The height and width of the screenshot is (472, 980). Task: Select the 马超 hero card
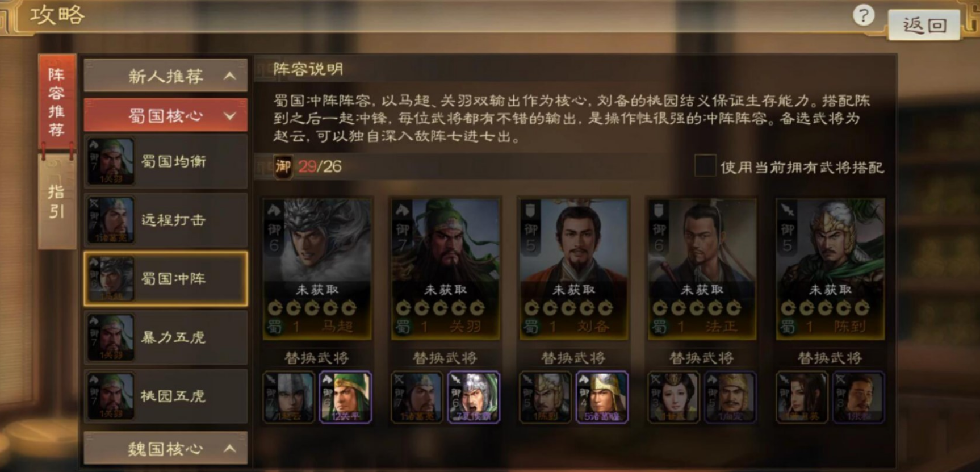317,269
